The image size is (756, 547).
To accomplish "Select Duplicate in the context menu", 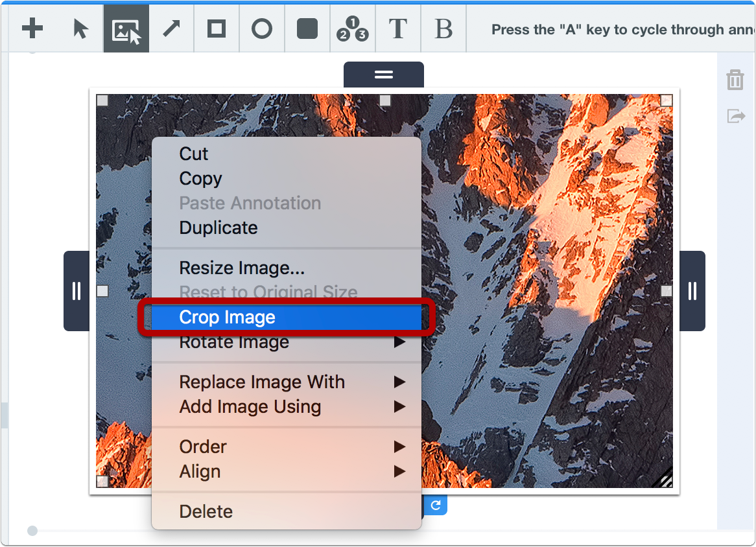I will [287, 227].
